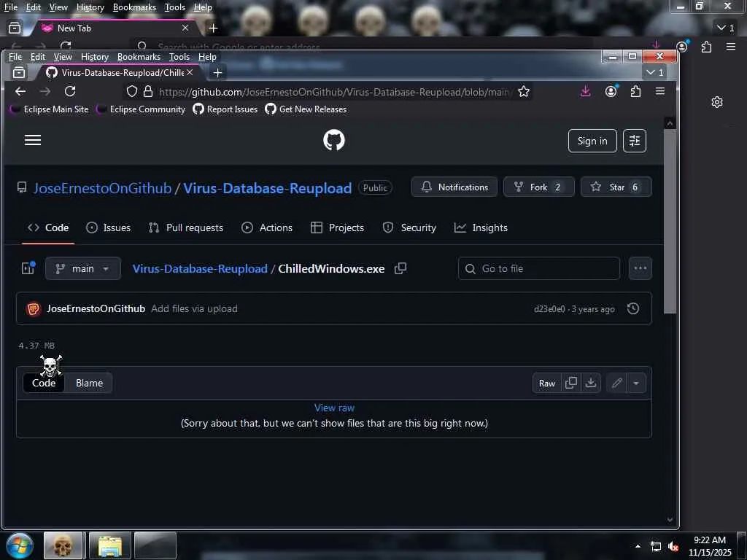Click the Raw button
Image resolution: width=747 pixels, height=560 pixels.
pyautogui.click(x=547, y=383)
